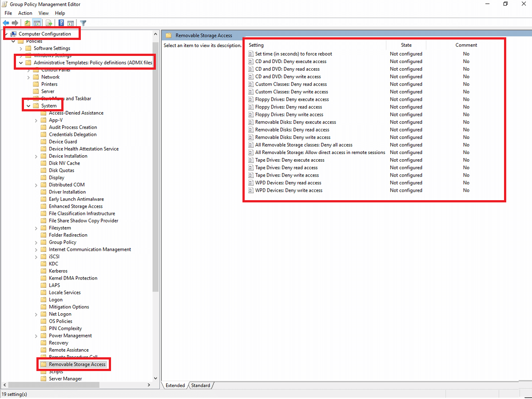This screenshot has height=399, width=532.
Task: Toggle the Show/Hide Action Pane icon
Action: click(x=71, y=23)
